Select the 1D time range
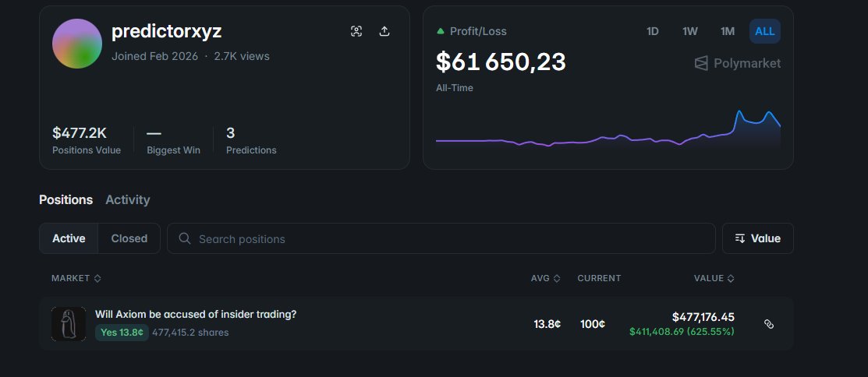Screen dimensions: 868x377 653,31
